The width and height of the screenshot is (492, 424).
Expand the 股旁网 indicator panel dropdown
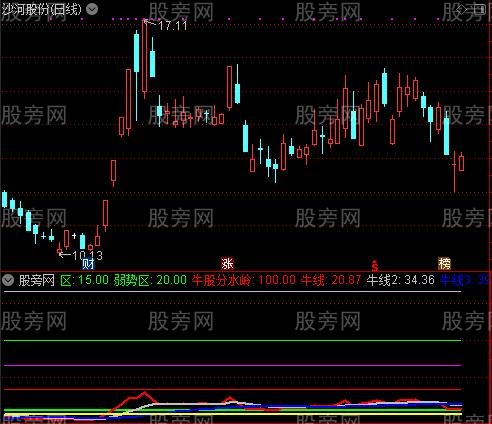coord(7,280)
